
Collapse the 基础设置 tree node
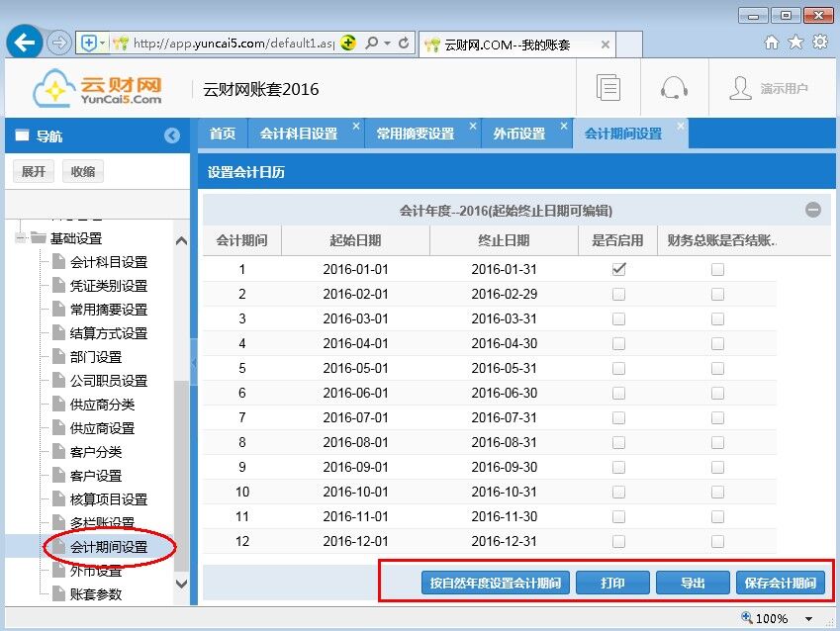21,238
